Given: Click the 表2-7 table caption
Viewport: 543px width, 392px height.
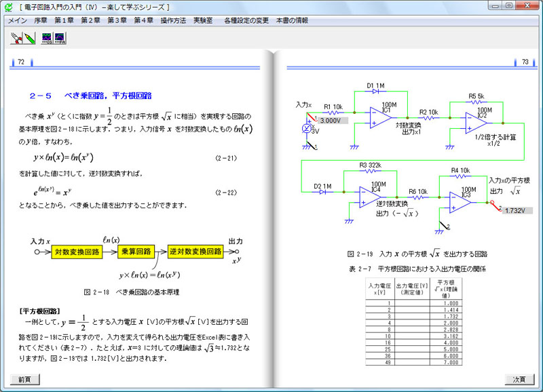Looking at the screenshot, I should point(417,269).
